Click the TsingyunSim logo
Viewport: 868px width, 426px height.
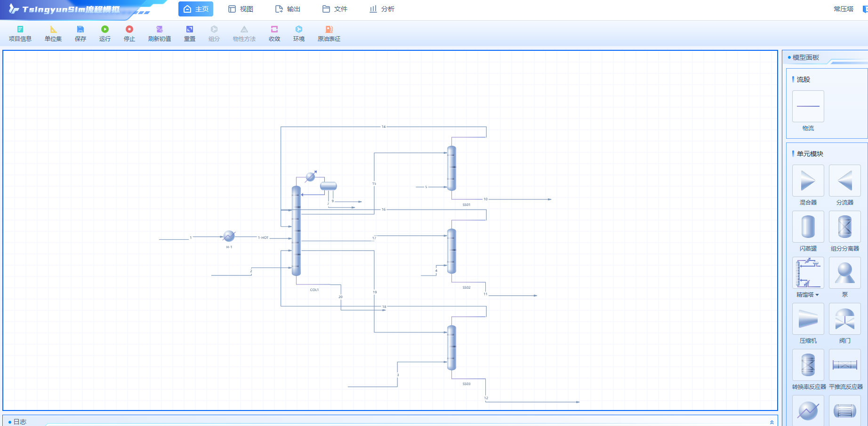coord(64,9)
